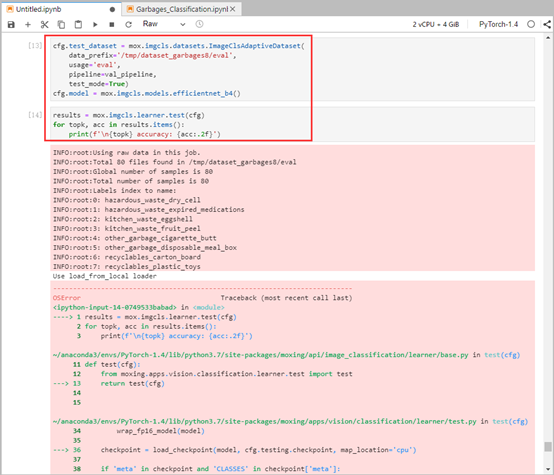The width and height of the screenshot is (554, 475).
Task: Cut the selected cell with the scissors icon
Action: pos(45,24)
